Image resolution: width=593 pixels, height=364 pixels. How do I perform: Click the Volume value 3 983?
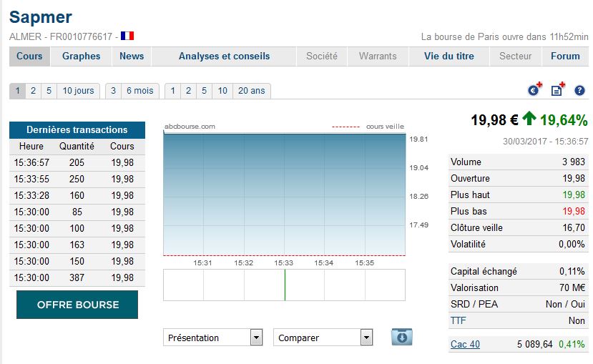(x=574, y=162)
